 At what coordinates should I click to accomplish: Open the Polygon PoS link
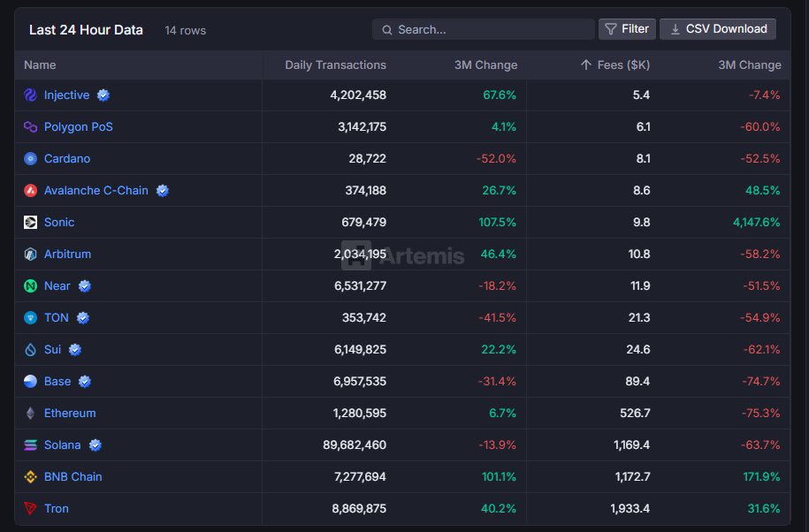point(79,127)
